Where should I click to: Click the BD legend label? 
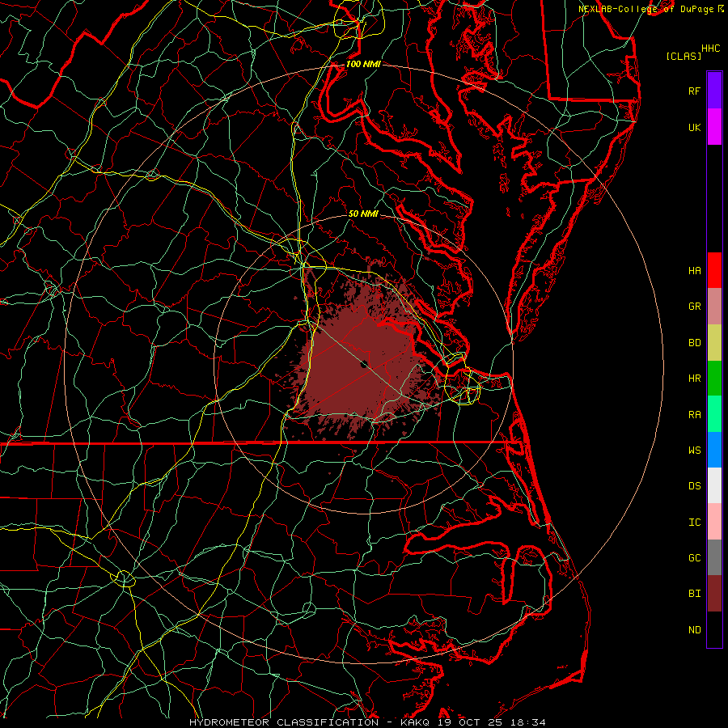pos(695,343)
